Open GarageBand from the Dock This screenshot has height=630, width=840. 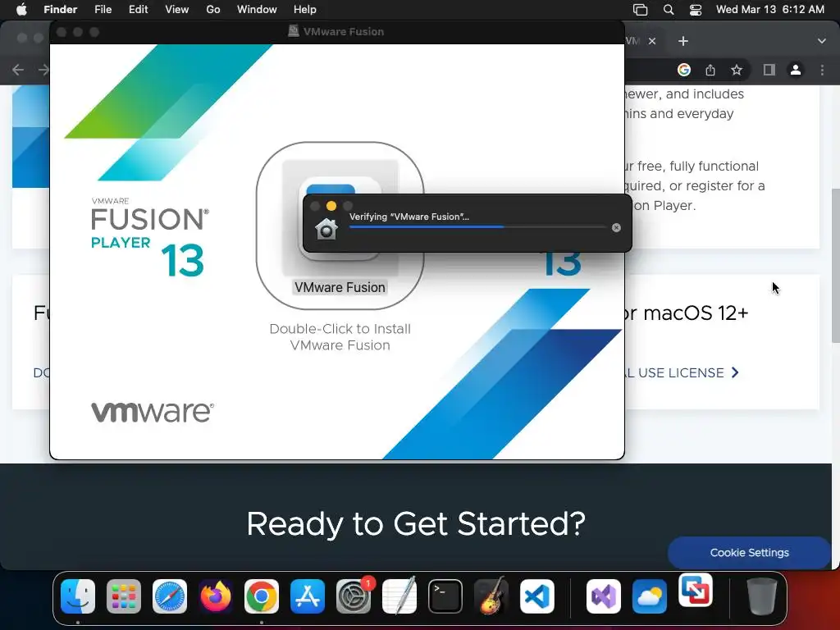tap(491, 596)
